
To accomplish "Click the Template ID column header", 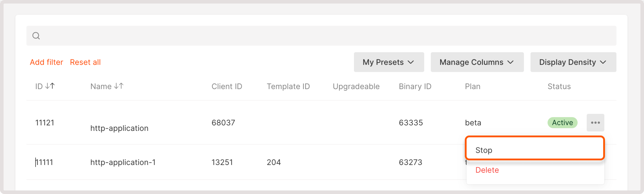I will point(288,86).
